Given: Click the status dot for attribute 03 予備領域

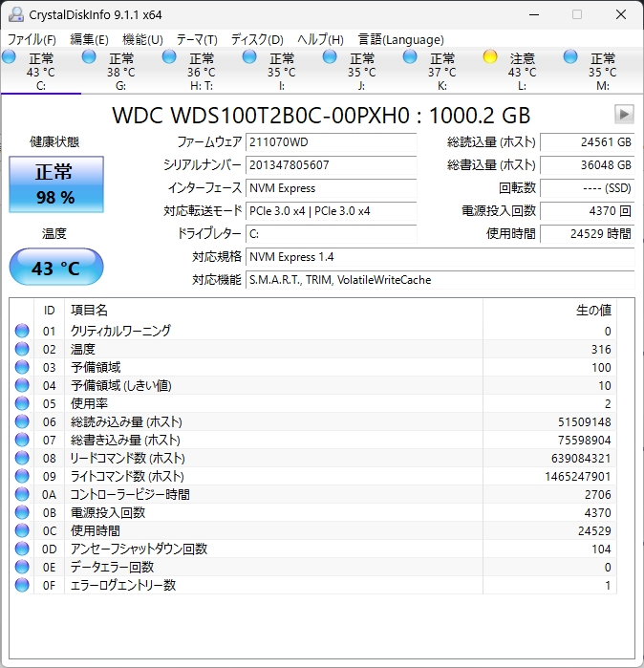Looking at the screenshot, I should [22, 367].
